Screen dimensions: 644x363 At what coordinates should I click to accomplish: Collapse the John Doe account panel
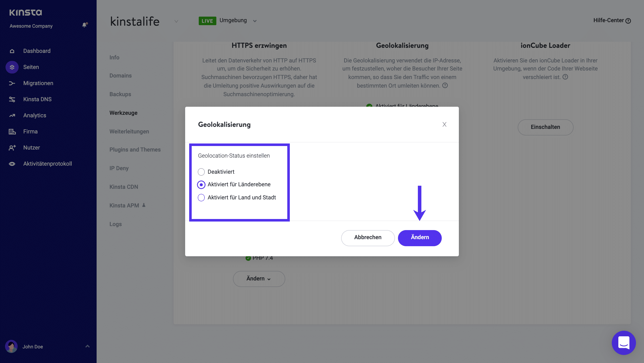(87, 346)
